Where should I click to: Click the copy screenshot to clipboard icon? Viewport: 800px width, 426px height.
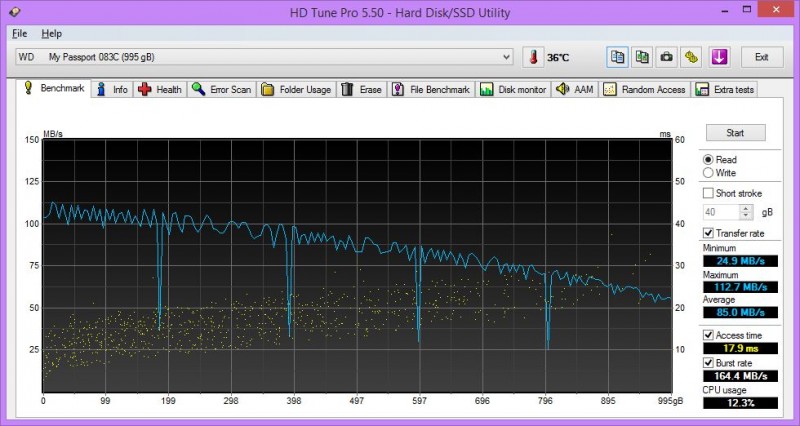tap(642, 57)
